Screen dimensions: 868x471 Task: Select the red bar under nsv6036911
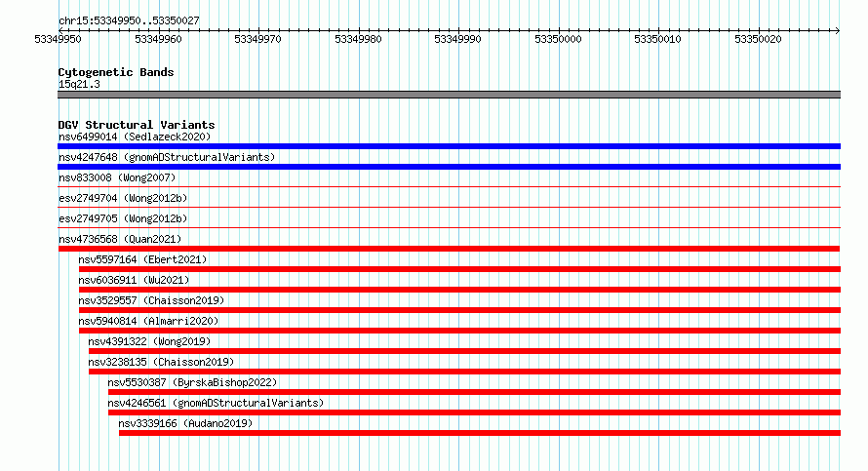coord(459,290)
